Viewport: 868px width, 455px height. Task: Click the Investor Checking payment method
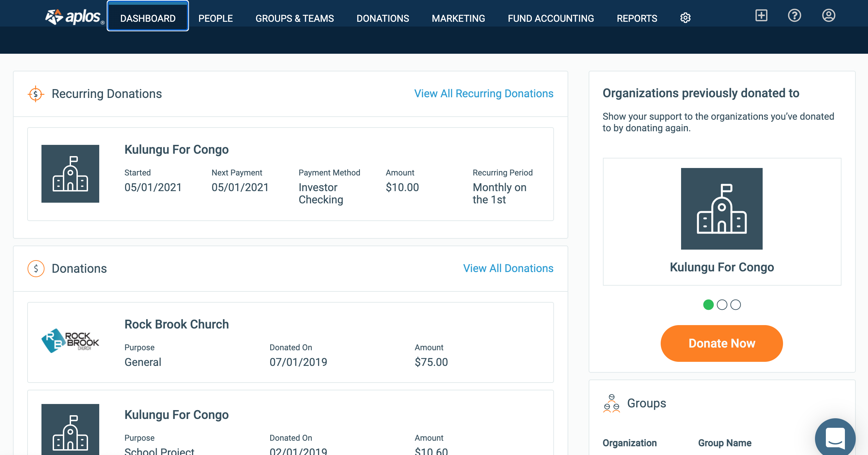pyautogui.click(x=321, y=193)
